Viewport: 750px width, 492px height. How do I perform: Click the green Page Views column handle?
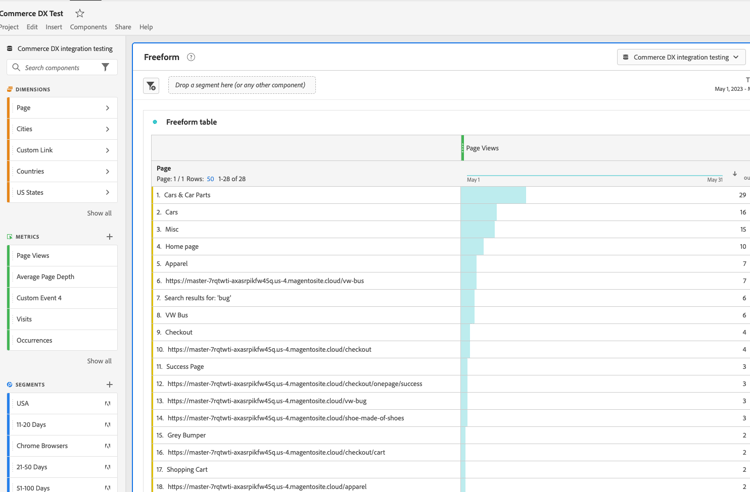tap(463, 148)
